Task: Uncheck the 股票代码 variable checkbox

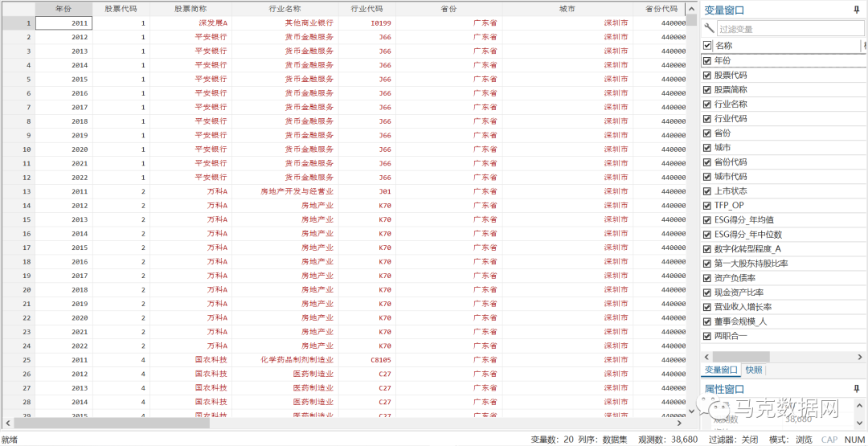Action: coord(707,76)
